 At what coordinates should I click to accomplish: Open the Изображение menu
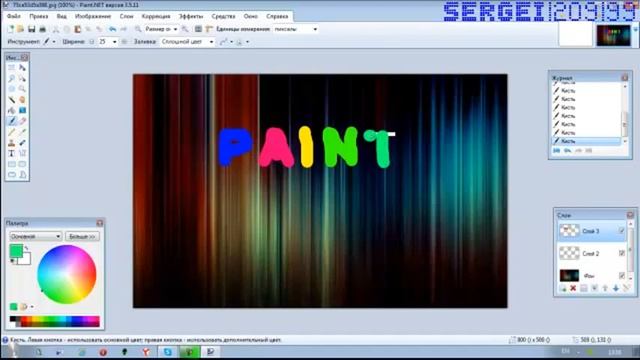[x=93, y=16]
